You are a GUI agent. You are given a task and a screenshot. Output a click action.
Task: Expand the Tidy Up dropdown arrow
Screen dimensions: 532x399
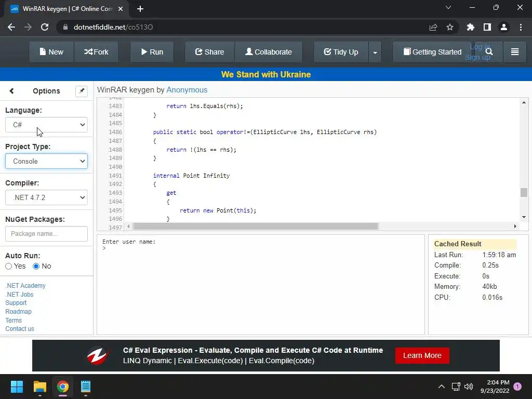[375, 52]
